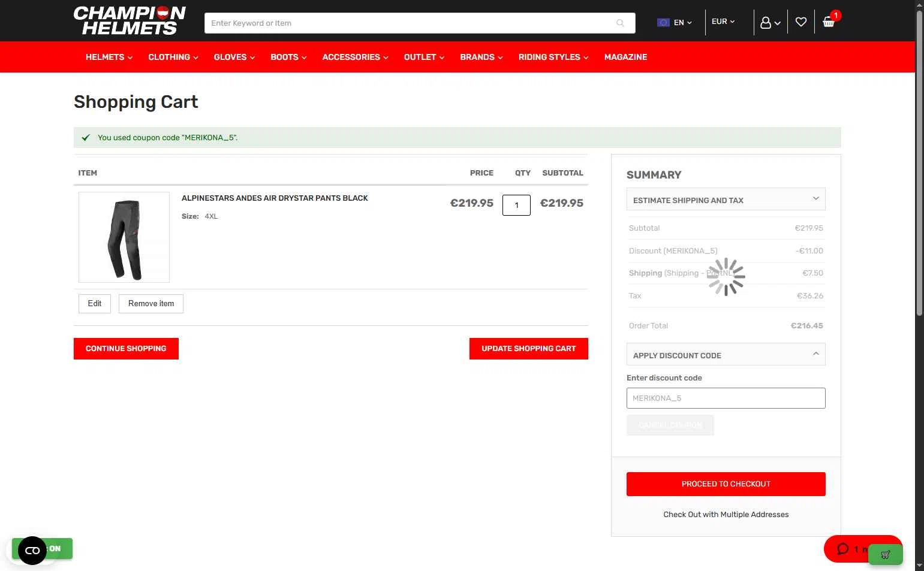Click the Cancel Coupon button
Screen dimensions: 924x571
670,425
